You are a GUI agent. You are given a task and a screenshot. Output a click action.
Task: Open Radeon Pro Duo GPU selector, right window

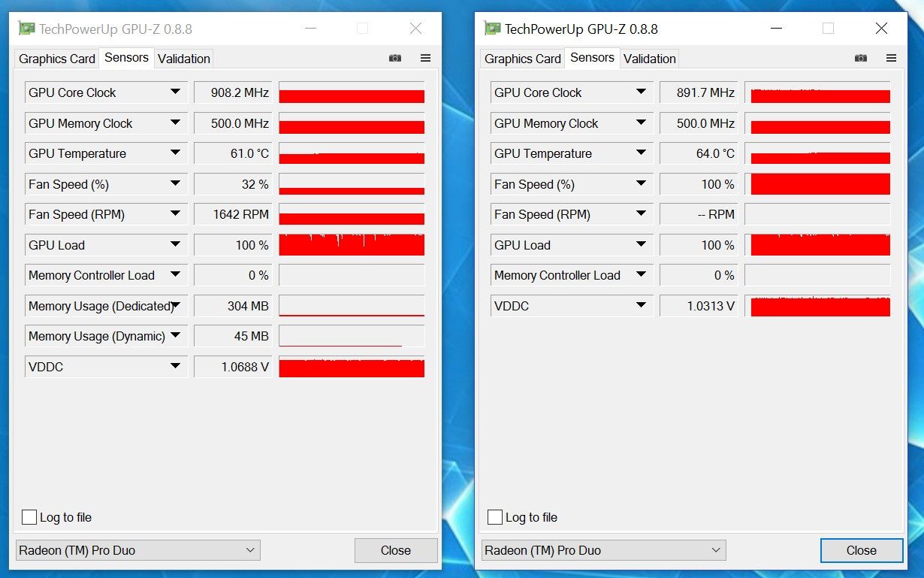[x=604, y=550]
